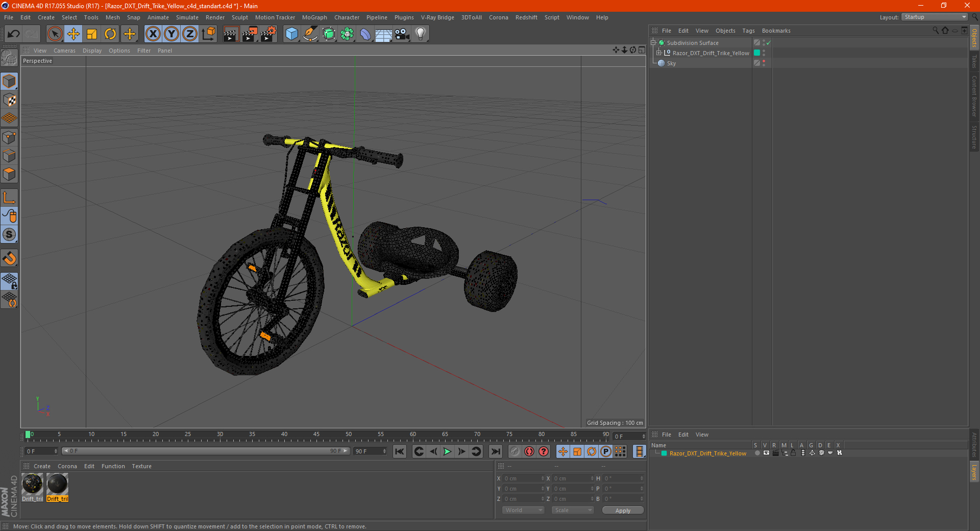Open the Camera objects icon
980x531 pixels.
(402, 34)
